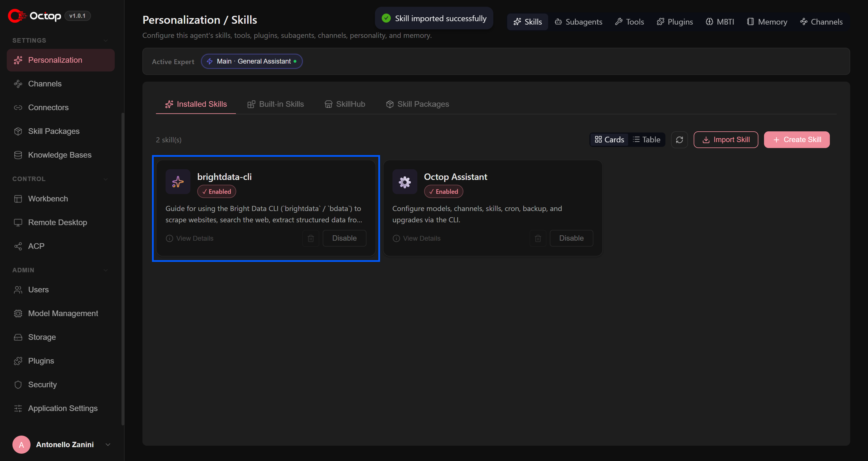Select the MBTI top tab

tap(720, 22)
